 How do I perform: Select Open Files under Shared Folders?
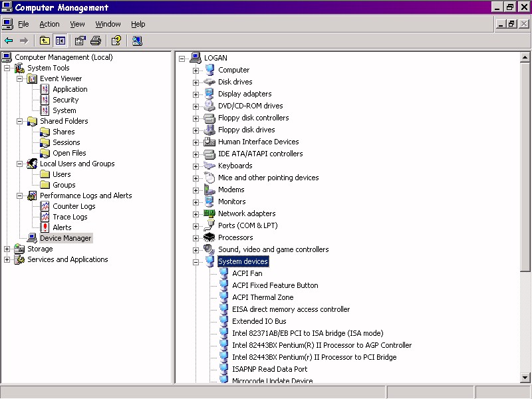pos(69,153)
